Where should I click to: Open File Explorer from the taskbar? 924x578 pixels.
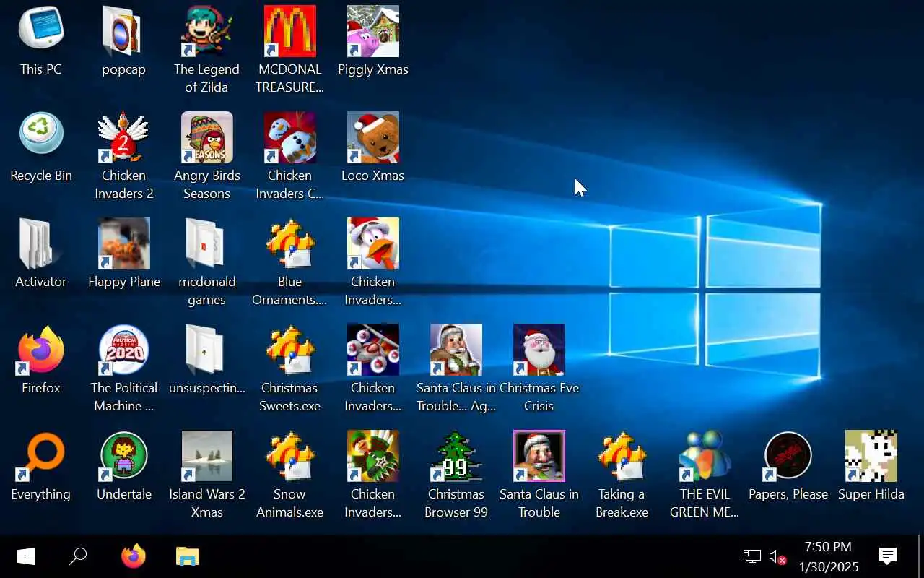pyautogui.click(x=188, y=556)
